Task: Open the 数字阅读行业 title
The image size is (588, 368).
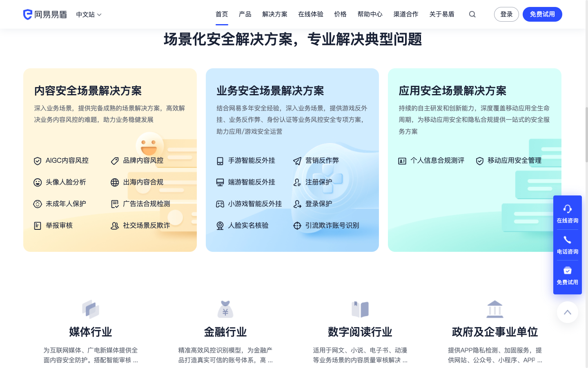Action: [360, 332]
